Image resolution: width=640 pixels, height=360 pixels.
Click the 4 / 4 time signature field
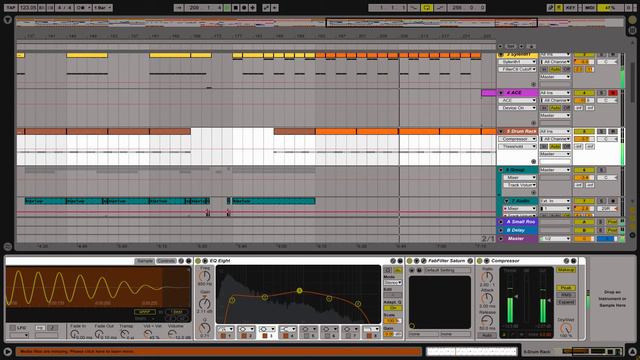tap(64, 7)
